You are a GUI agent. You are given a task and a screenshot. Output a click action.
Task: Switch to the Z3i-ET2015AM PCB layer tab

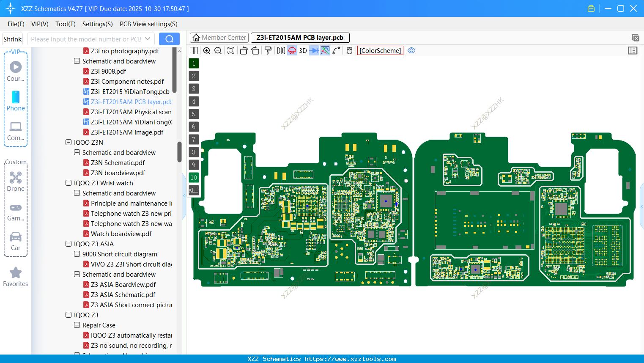300,38
